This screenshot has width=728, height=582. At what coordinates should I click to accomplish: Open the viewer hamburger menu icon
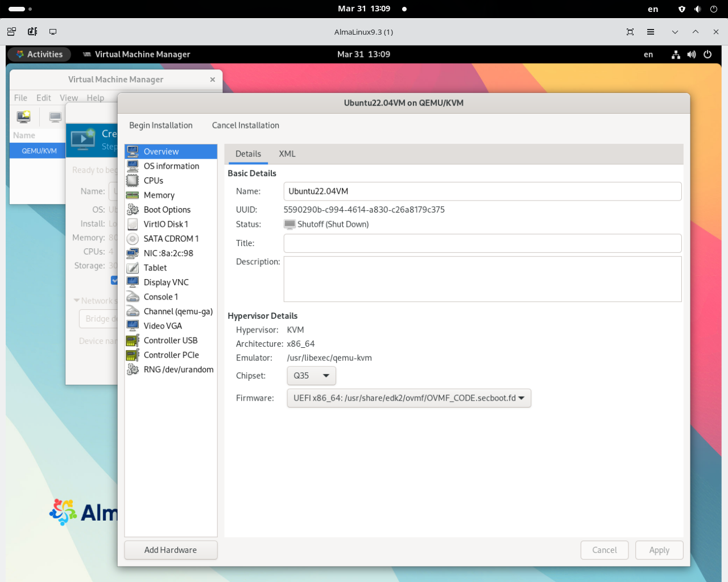pyautogui.click(x=651, y=32)
